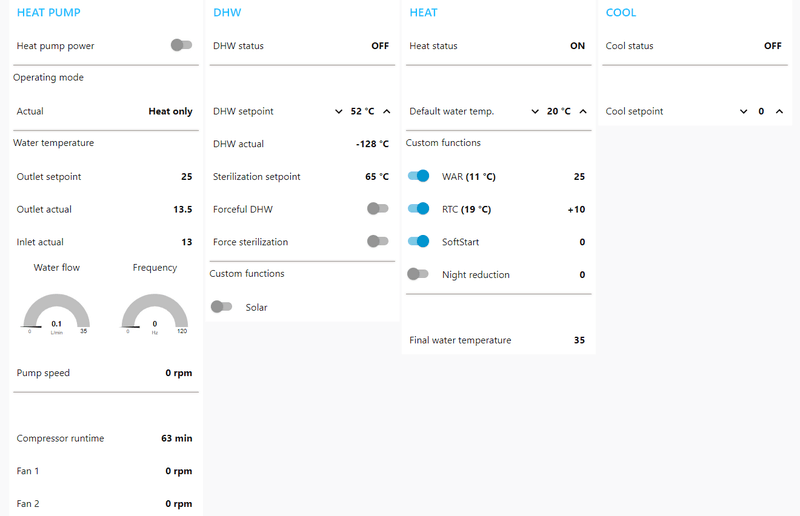Click the Compressor runtime reading
This screenshot has height=516, width=800.
coord(176,438)
